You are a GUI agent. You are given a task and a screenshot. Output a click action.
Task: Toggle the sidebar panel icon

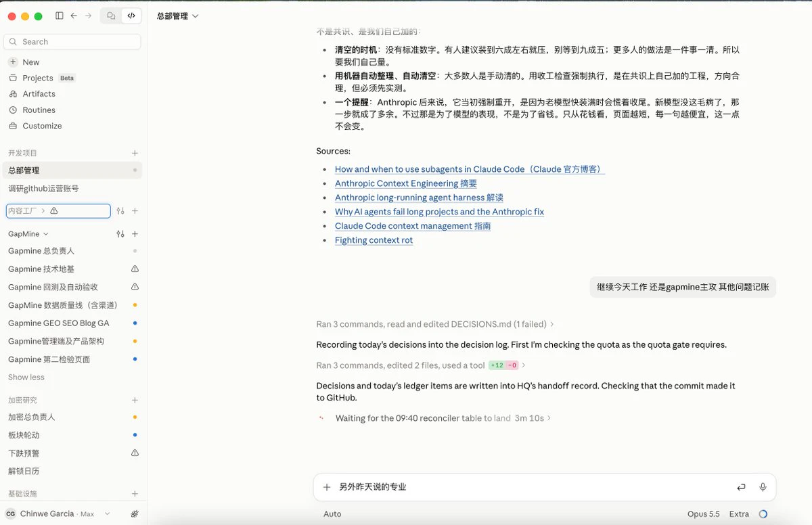[x=60, y=16]
